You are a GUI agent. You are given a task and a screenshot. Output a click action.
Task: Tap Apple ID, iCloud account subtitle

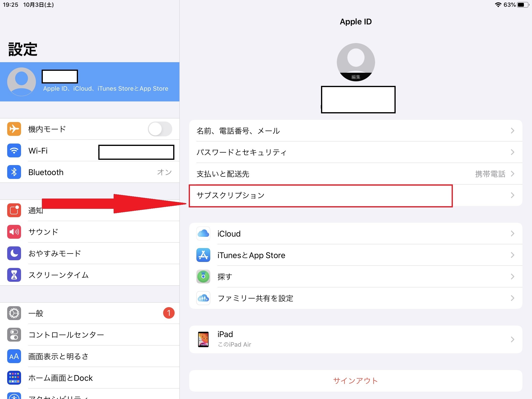pos(105,89)
